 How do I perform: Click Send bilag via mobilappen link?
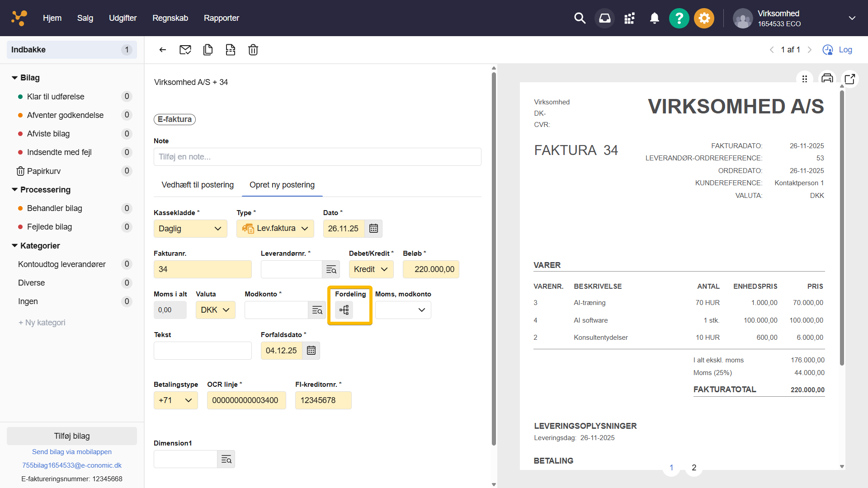coord(72,452)
